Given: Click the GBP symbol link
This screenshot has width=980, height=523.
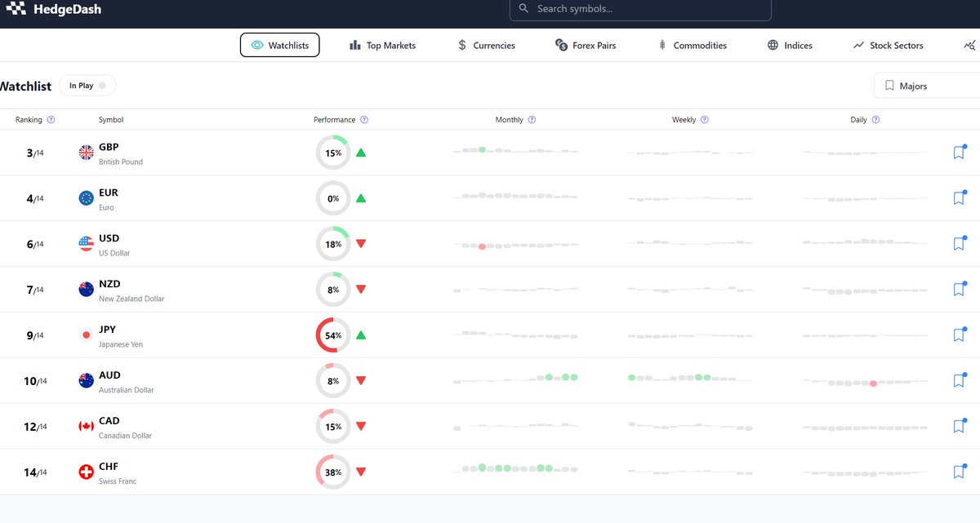Looking at the screenshot, I should point(109,147).
